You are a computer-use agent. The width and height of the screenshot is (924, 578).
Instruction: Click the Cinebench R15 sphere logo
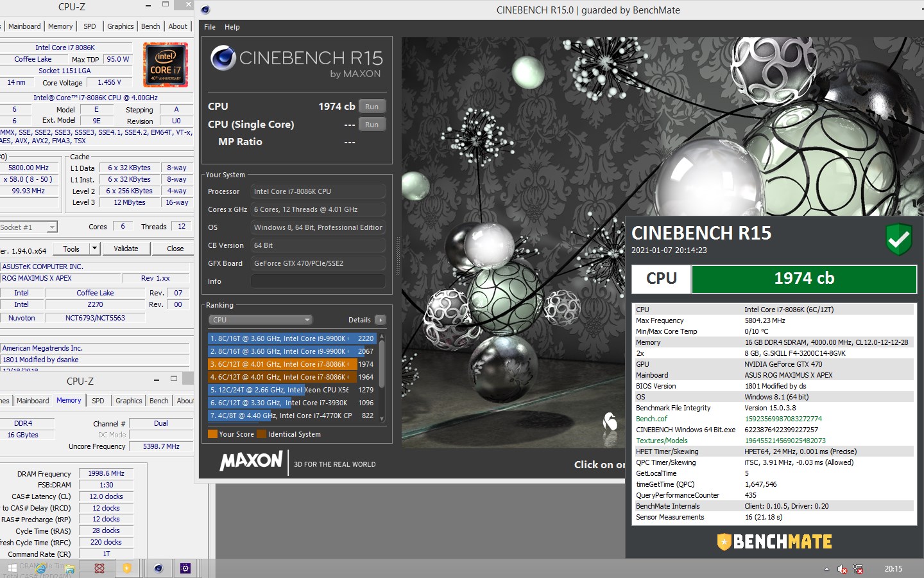coord(223,58)
